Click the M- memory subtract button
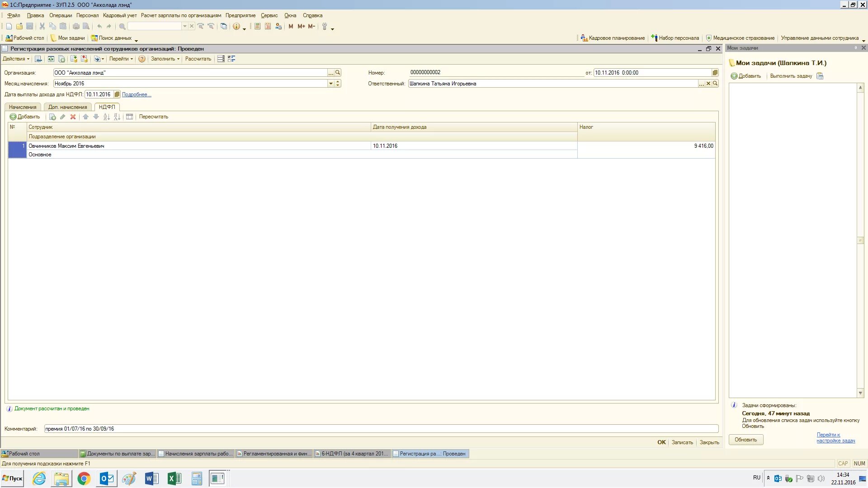The height and width of the screenshot is (488, 868). (x=311, y=26)
